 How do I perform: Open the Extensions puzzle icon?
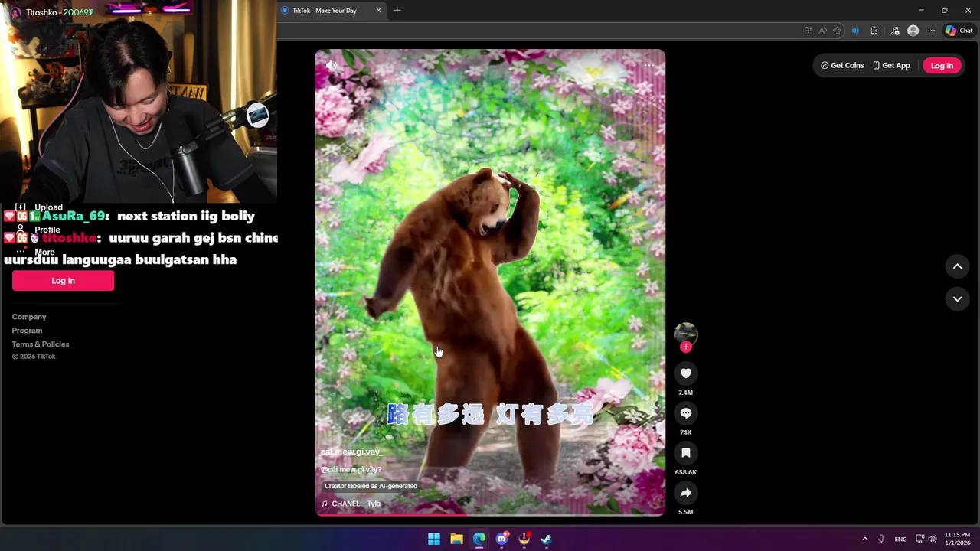click(x=874, y=31)
